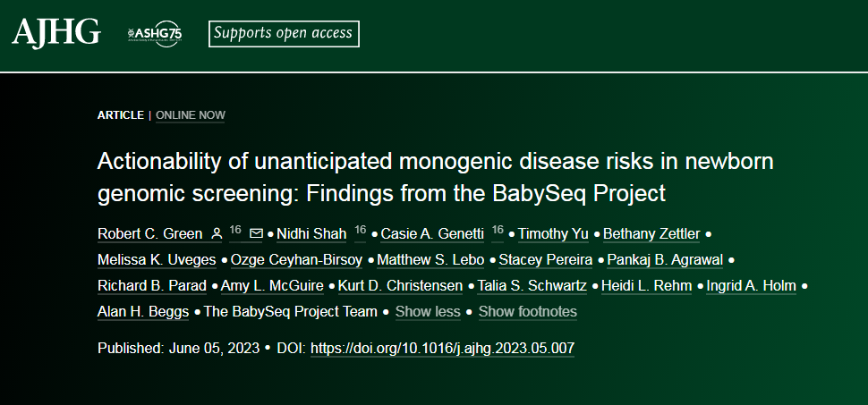Open the Online Now section link

coord(191,115)
